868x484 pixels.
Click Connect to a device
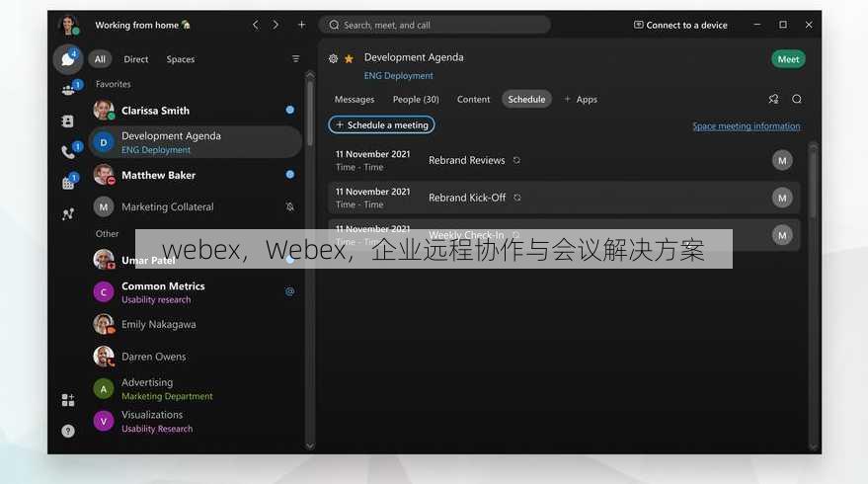click(x=680, y=25)
